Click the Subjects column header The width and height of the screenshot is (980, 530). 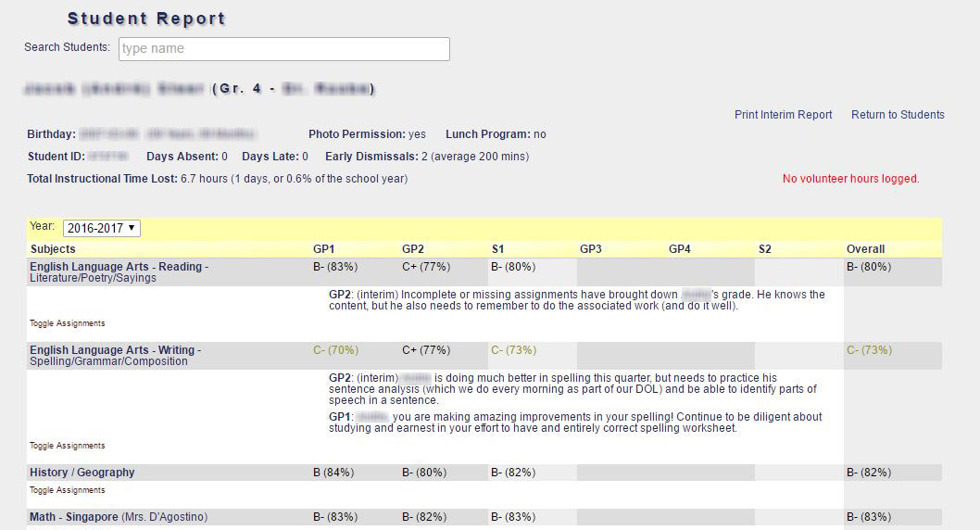click(53, 249)
